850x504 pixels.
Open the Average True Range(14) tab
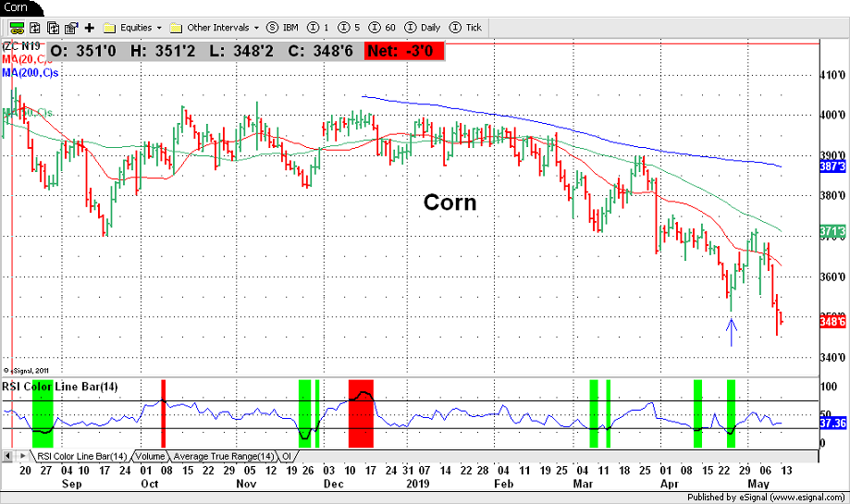[223, 456]
